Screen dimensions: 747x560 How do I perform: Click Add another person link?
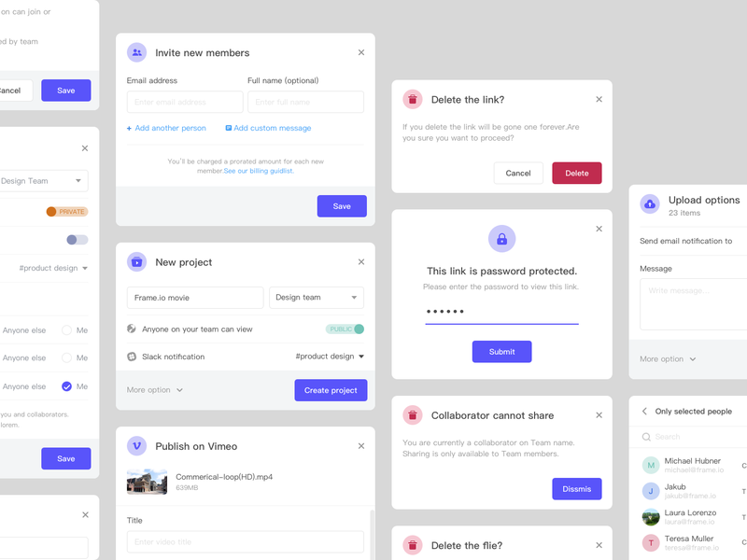click(166, 128)
